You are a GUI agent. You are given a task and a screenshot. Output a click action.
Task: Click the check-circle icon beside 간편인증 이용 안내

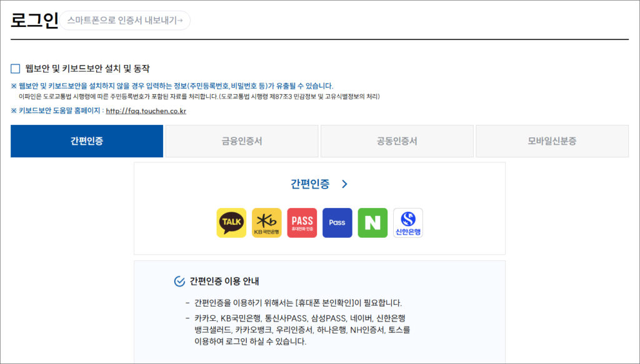(x=179, y=282)
